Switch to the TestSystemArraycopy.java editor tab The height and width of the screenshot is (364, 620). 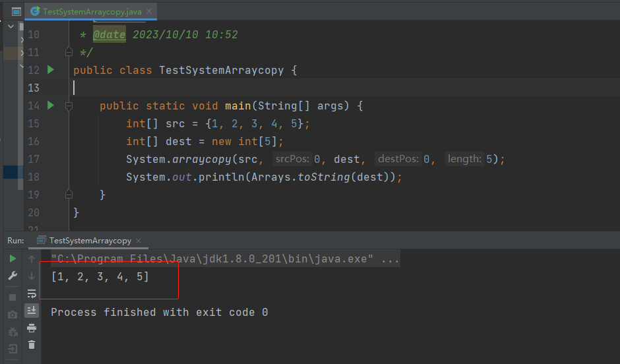(92, 11)
